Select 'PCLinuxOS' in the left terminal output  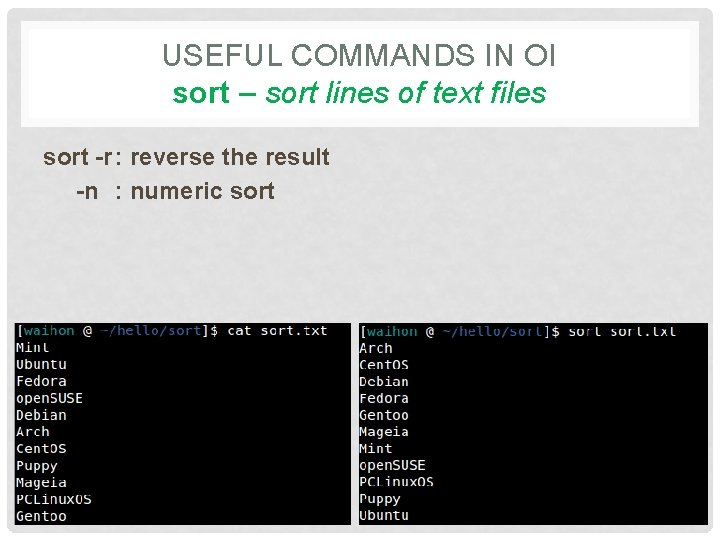click(x=54, y=499)
